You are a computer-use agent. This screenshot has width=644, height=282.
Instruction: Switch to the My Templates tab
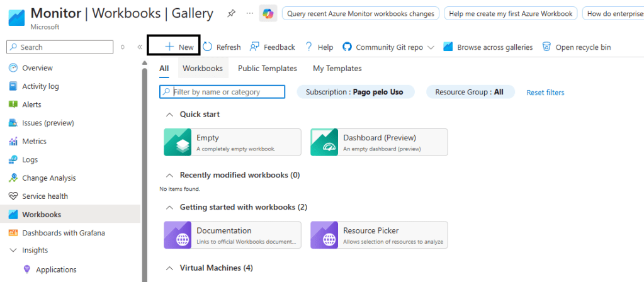(337, 69)
